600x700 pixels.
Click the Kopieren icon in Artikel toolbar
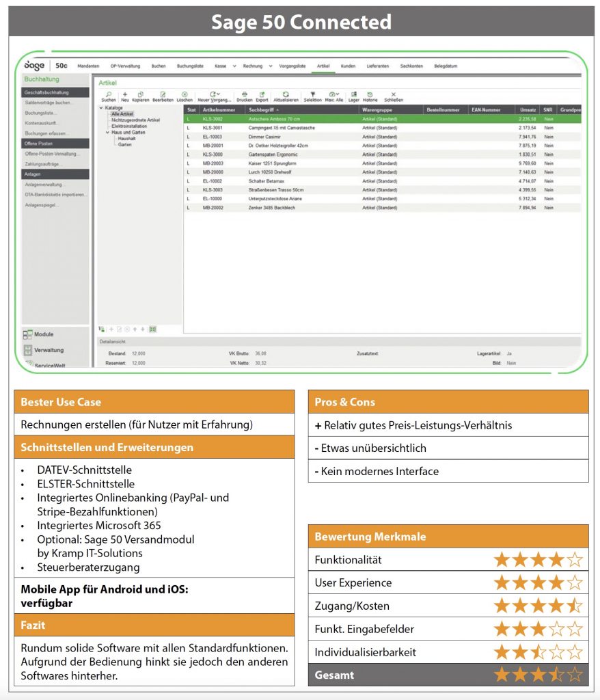tap(141, 94)
